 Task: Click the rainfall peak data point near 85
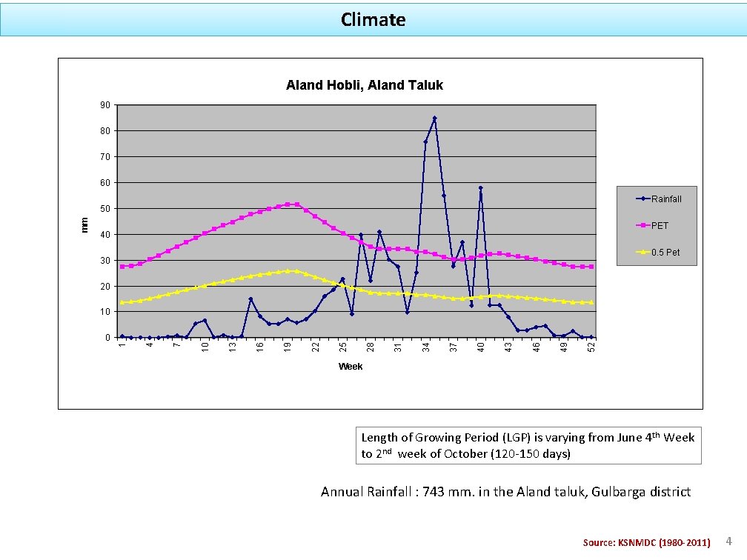[434, 118]
